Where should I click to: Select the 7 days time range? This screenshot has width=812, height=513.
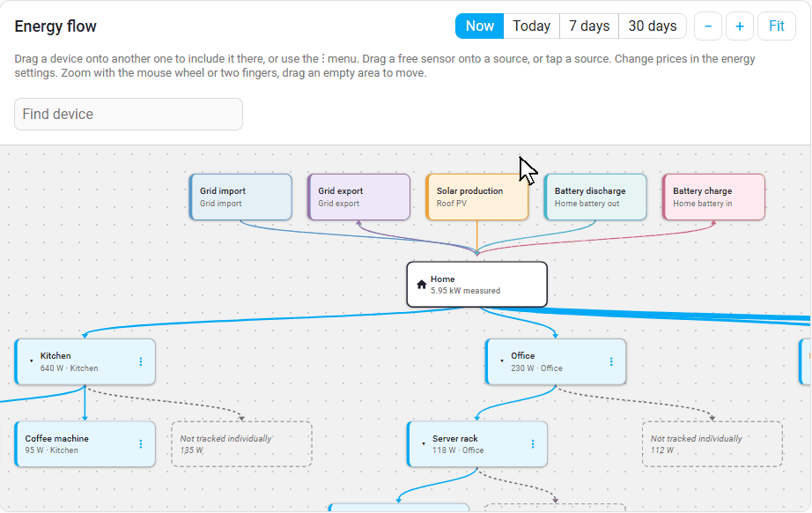pyautogui.click(x=589, y=26)
